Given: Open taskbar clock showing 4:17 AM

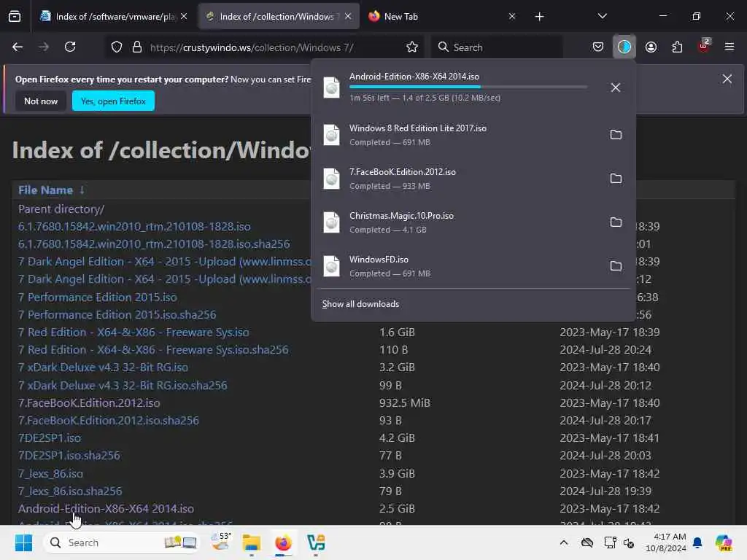Looking at the screenshot, I should [x=665, y=542].
